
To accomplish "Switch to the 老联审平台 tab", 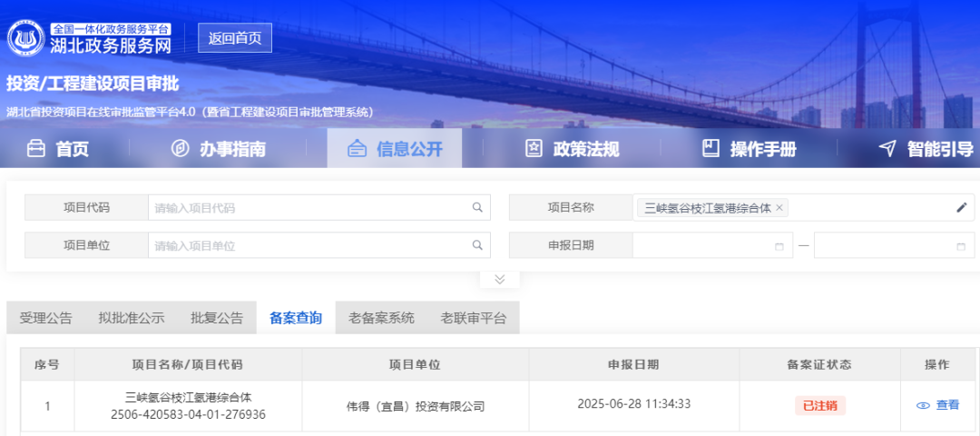I will [473, 318].
